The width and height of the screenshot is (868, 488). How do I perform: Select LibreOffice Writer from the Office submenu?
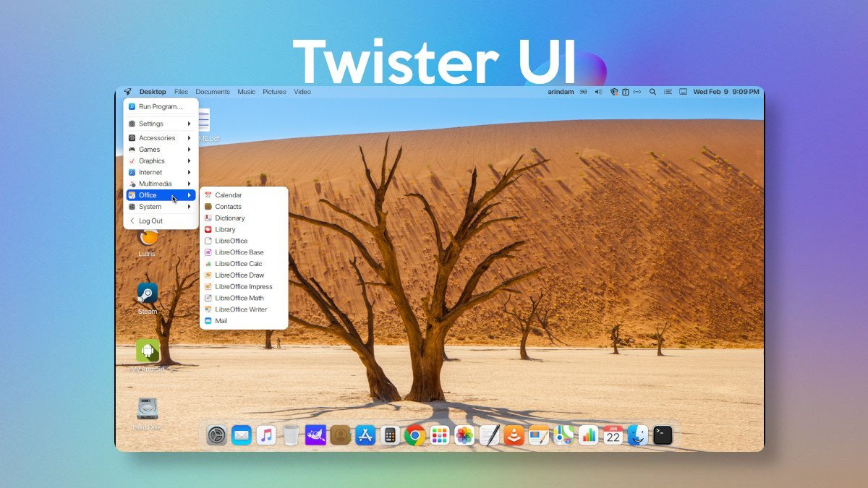click(x=241, y=309)
